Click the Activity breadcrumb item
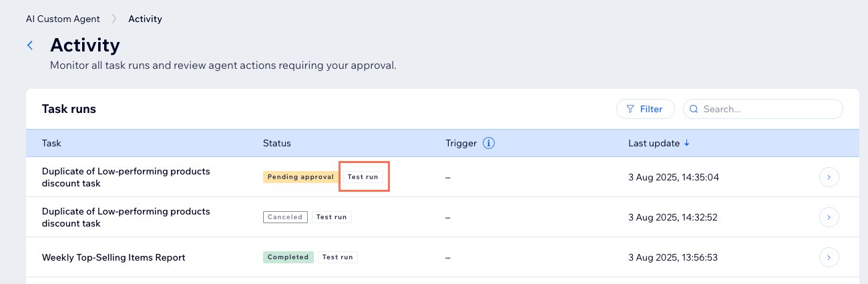The image size is (868, 284). (145, 19)
